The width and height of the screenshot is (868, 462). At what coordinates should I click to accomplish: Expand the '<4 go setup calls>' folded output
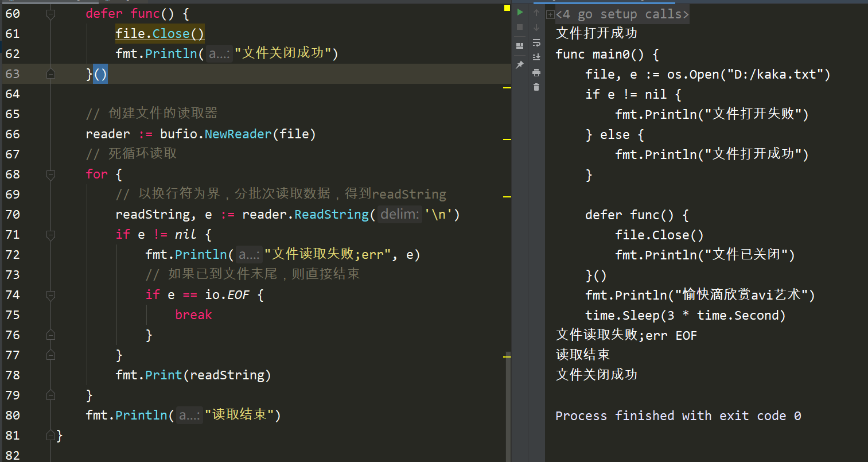[550, 13]
